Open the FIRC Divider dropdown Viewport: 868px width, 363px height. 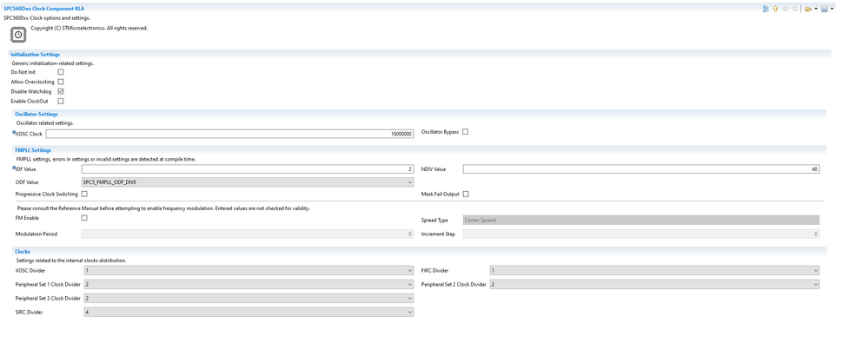(655, 271)
